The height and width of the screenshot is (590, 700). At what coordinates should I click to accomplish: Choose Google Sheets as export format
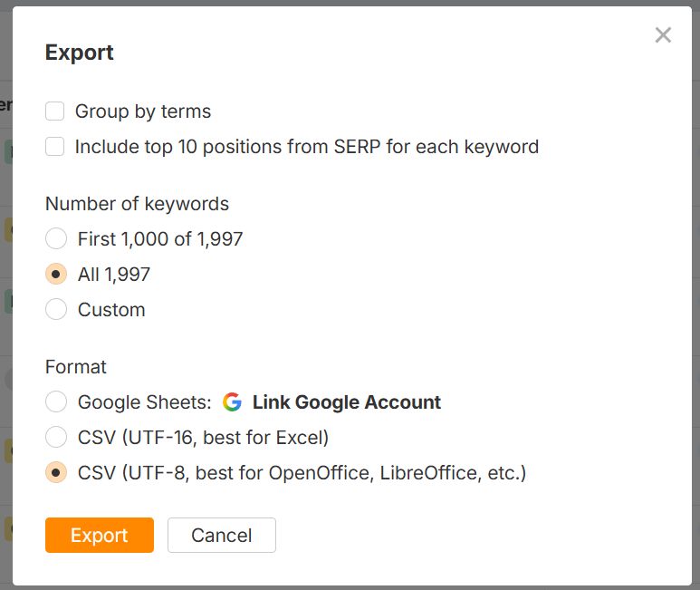56,401
